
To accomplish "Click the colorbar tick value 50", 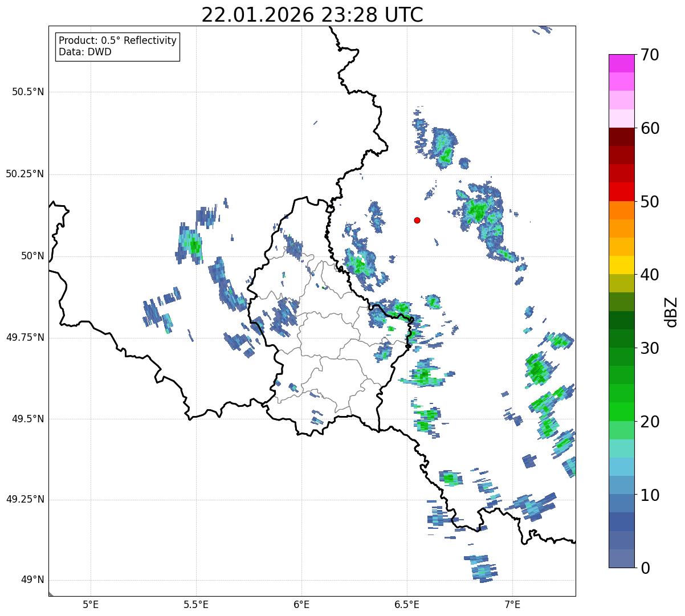I will 650,202.
